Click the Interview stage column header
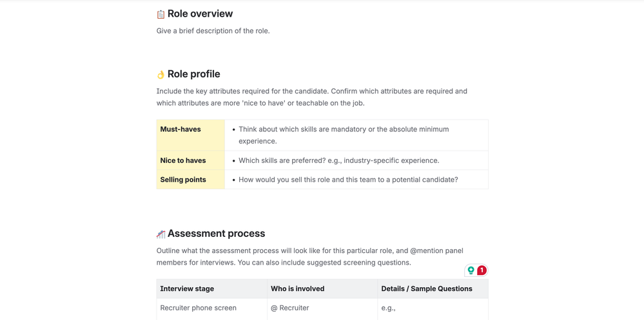 click(x=187, y=289)
